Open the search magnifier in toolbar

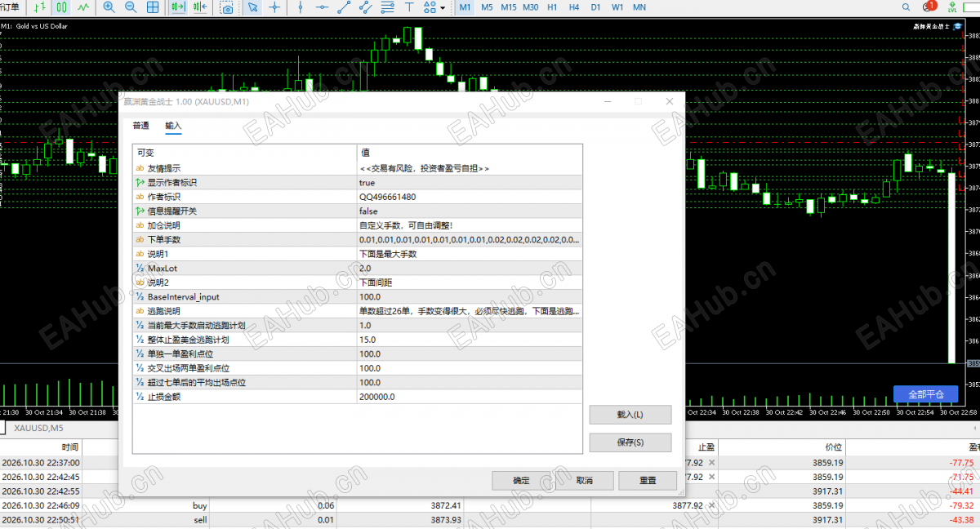click(x=905, y=7)
